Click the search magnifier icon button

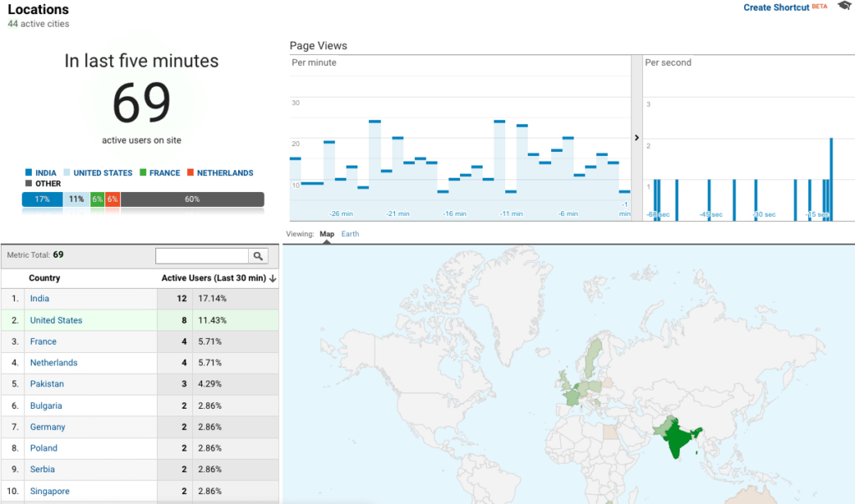pyautogui.click(x=258, y=255)
